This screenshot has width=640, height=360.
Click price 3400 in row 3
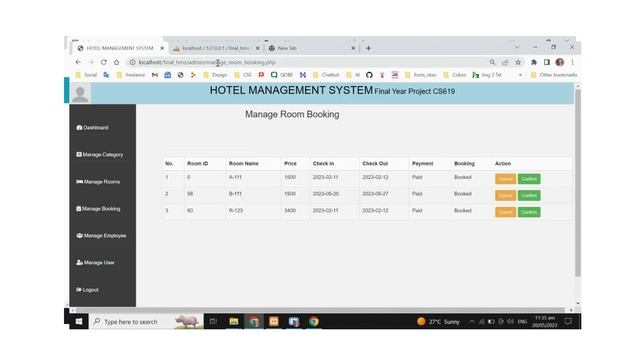290,211
